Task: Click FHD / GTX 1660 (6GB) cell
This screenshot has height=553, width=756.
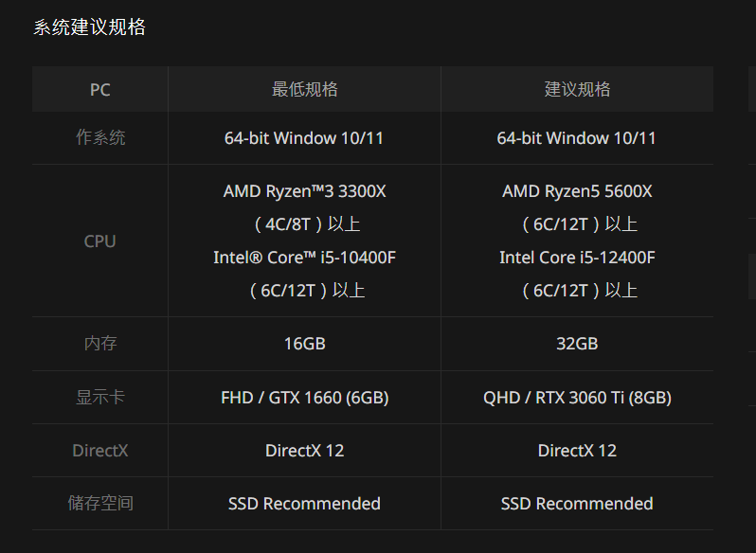Action: click(x=304, y=398)
